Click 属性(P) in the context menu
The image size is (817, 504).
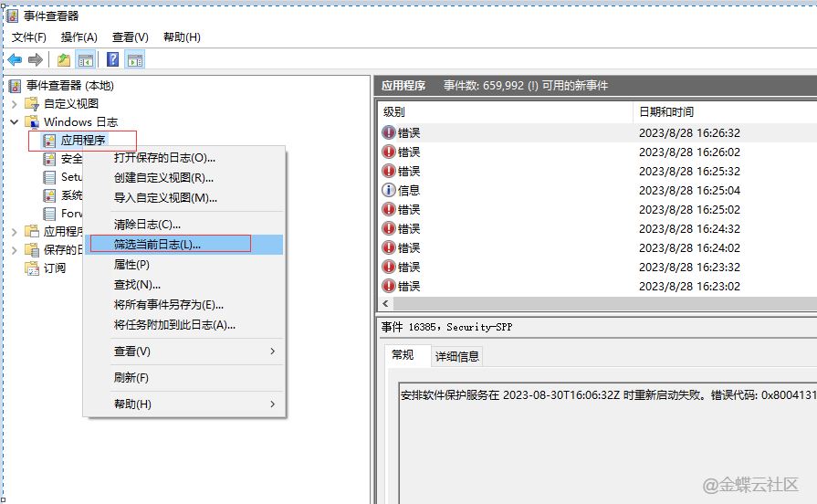pos(131,264)
